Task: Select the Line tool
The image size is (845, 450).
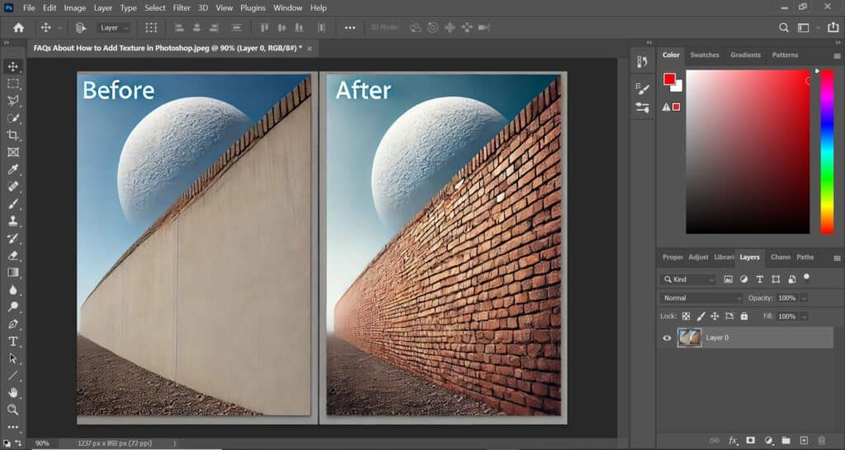Action: click(x=13, y=376)
